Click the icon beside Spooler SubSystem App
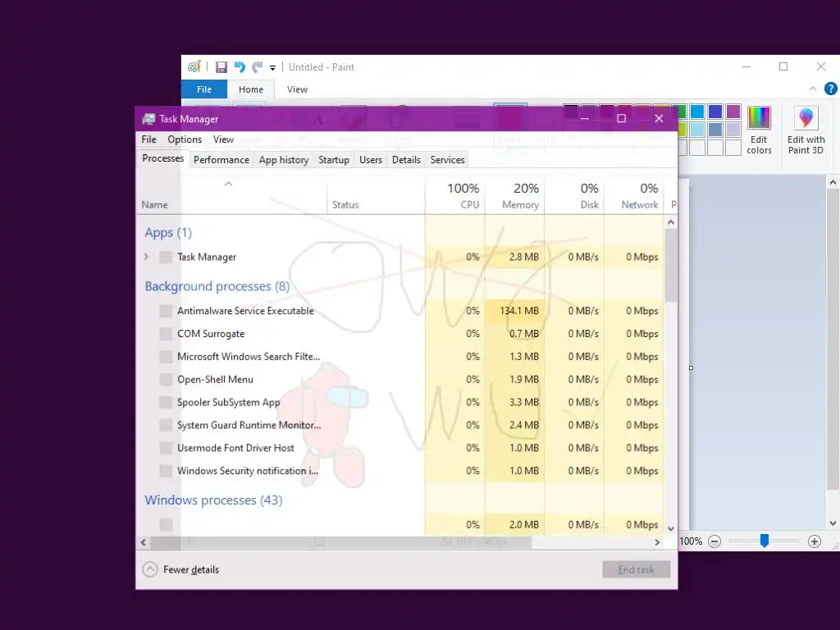This screenshot has height=630, width=840. 166,402
